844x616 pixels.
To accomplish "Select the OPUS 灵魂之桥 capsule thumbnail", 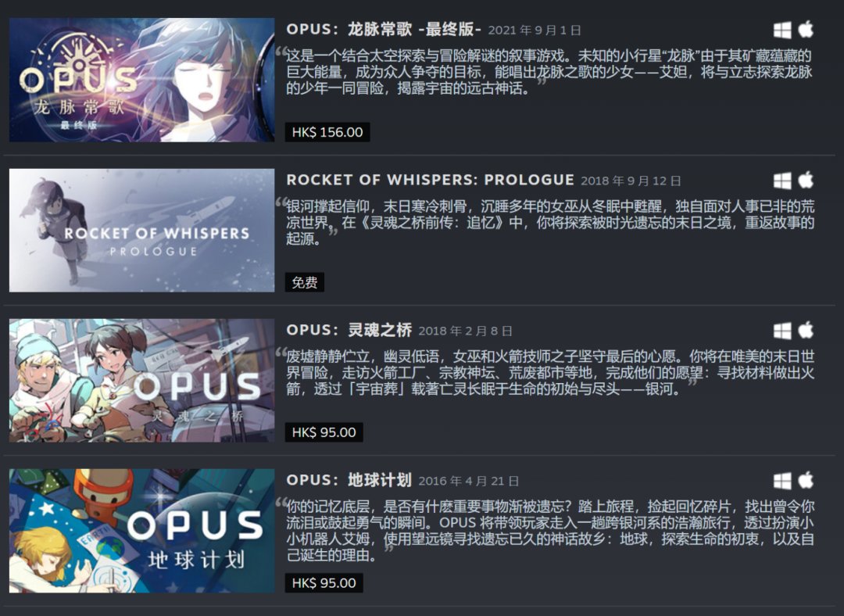I will (x=142, y=381).
